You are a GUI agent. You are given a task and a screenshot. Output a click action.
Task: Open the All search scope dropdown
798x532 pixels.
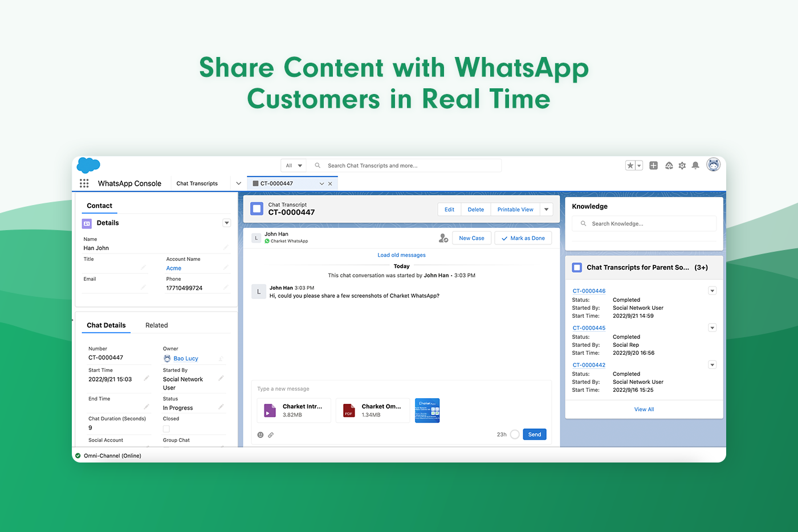pos(294,166)
